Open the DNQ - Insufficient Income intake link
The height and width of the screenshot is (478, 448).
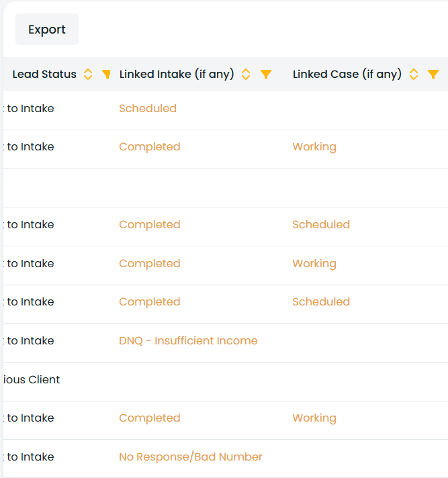[188, 341]
